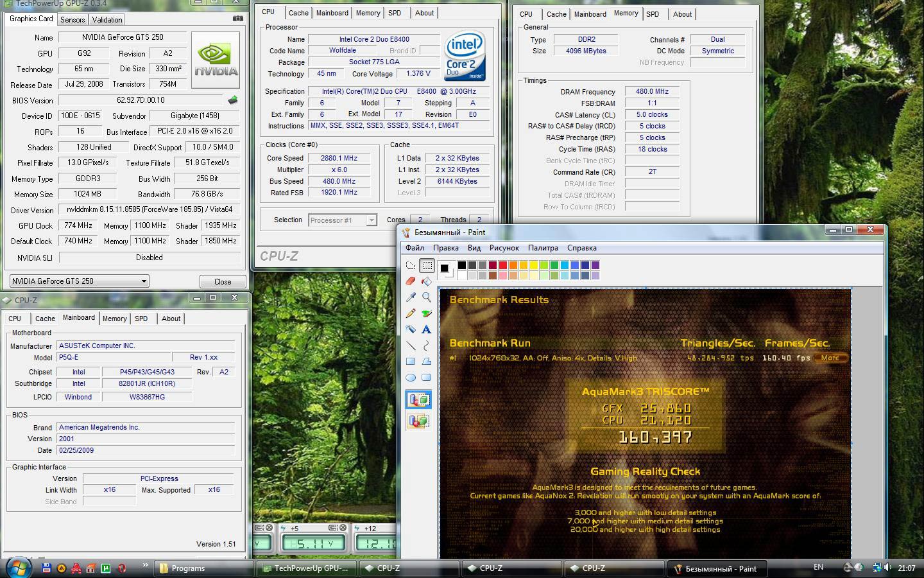Expand hidden quick launch icons chevron
This screenshot has height=578, width=924.
[145, 566]
